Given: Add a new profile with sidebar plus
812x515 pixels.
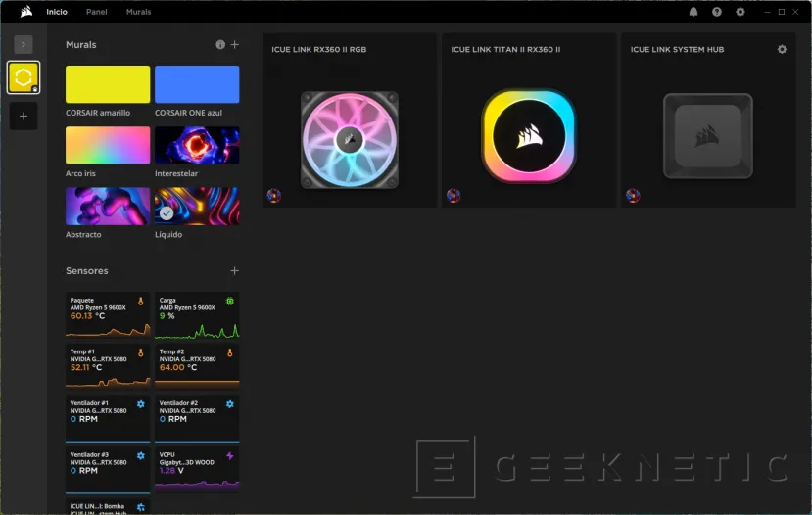Looking at the screenshot, I should point(24,116).
